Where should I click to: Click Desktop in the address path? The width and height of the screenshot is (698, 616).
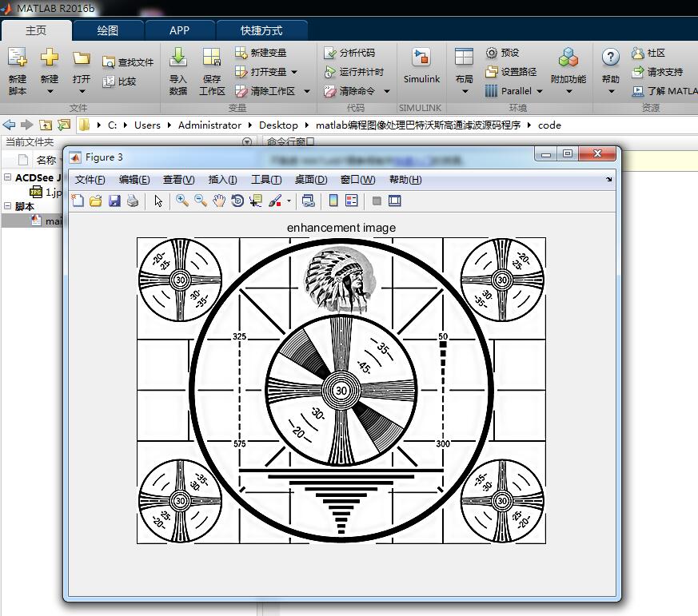pos(278,125)
